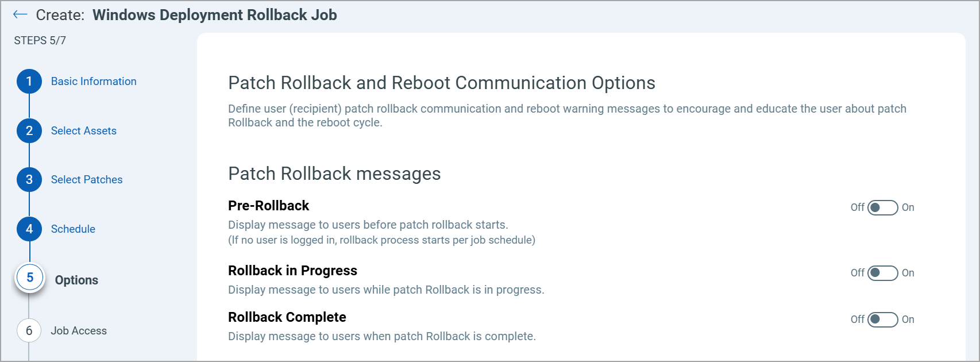
Task: Click the highlighted step 5 circle
Action: click(x=29, y=278)
